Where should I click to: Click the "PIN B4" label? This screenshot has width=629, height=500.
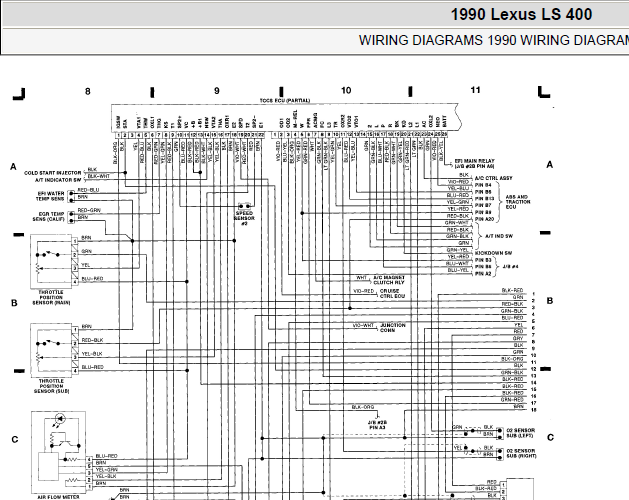[483, 185]
